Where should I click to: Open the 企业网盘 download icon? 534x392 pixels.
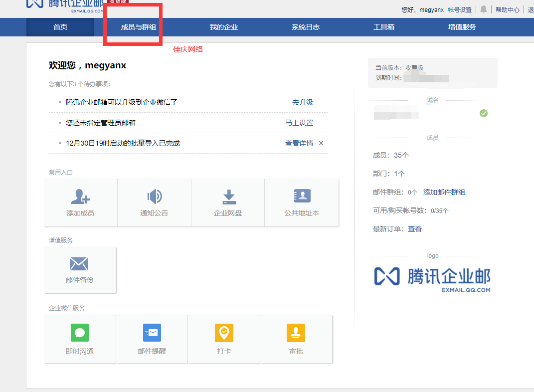(x=229, y=197)
